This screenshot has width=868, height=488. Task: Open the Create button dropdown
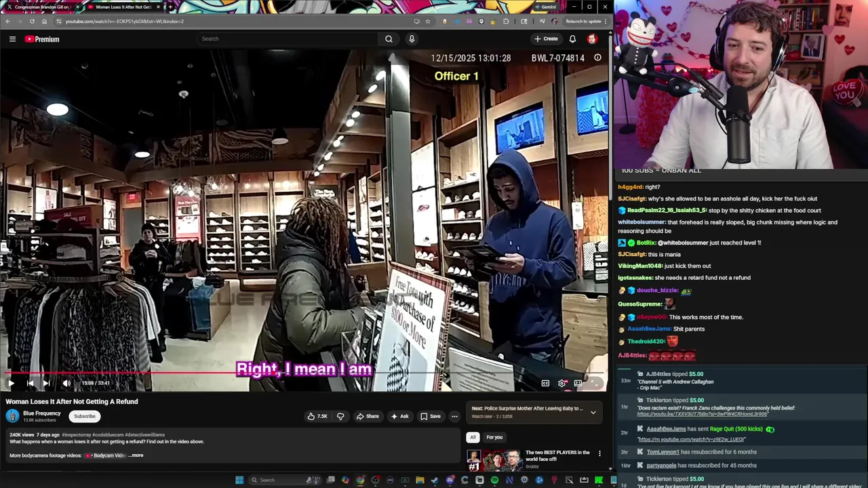point(546,39)
